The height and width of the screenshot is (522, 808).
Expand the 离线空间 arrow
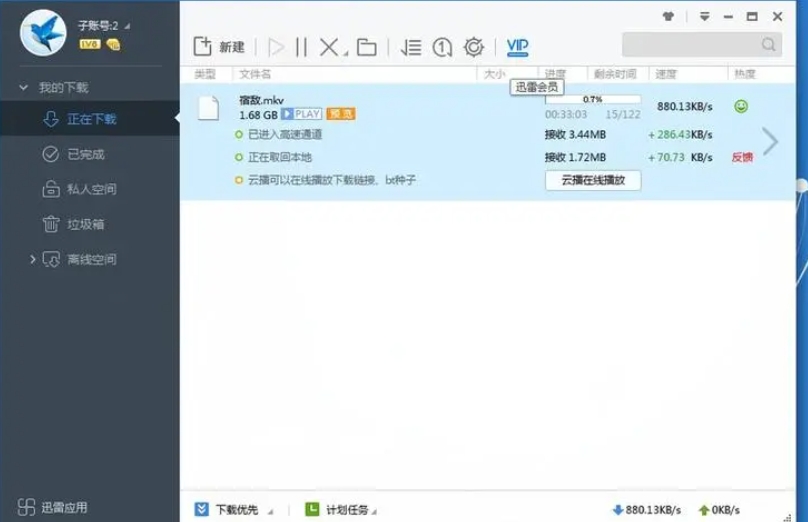(x=32, y=259)
